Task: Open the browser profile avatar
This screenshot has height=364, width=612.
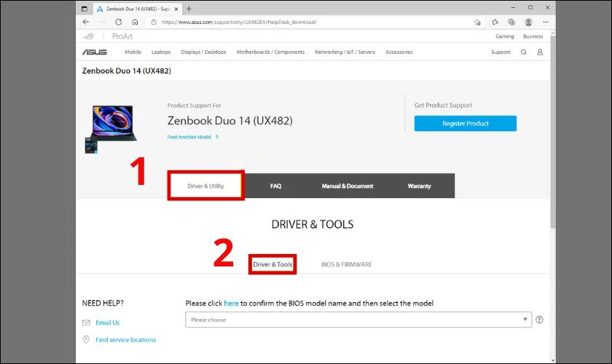Action: point(528,23)
